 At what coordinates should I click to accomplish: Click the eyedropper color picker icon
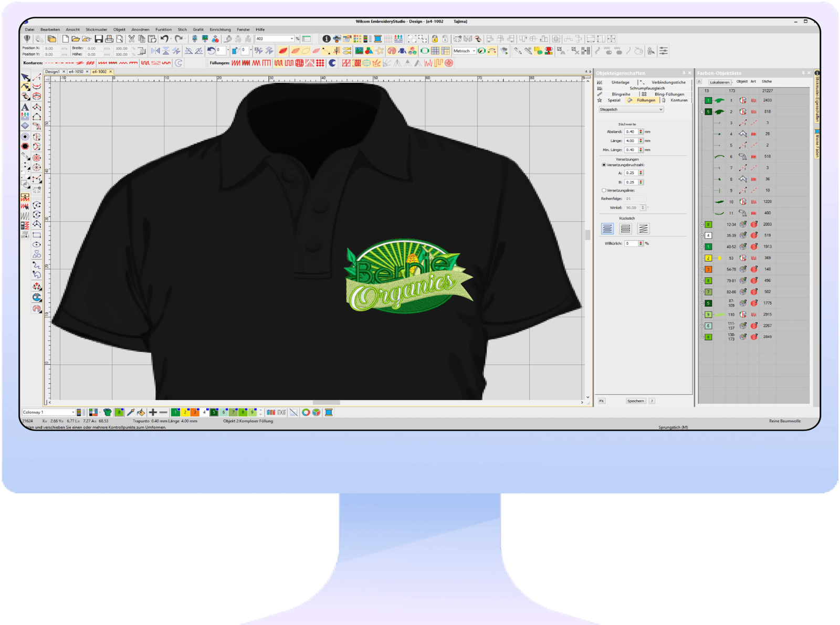click(x=131, y=412)
